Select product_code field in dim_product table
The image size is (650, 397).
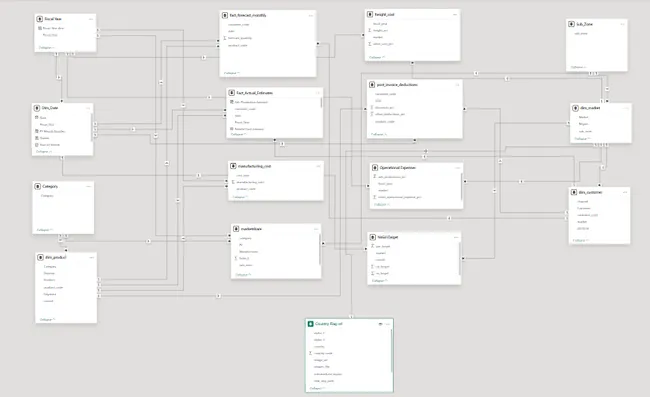(53, 287)
